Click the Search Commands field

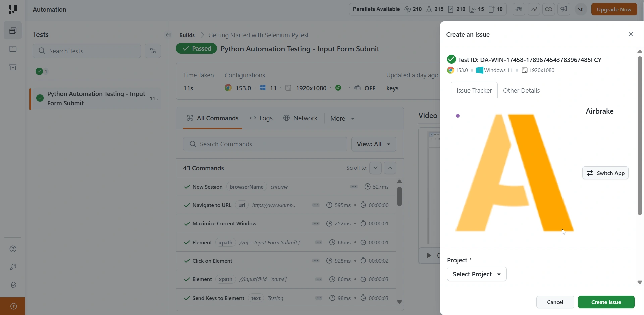click(265, 144)
